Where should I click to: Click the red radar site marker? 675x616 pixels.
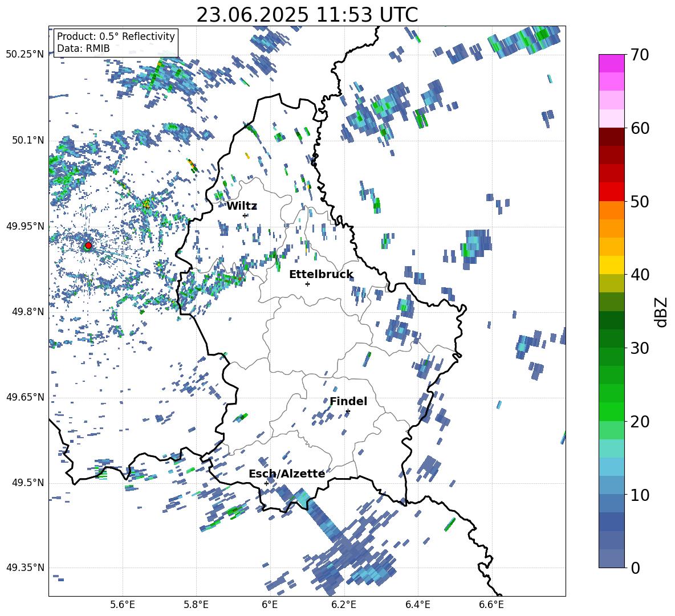[88, 246]
